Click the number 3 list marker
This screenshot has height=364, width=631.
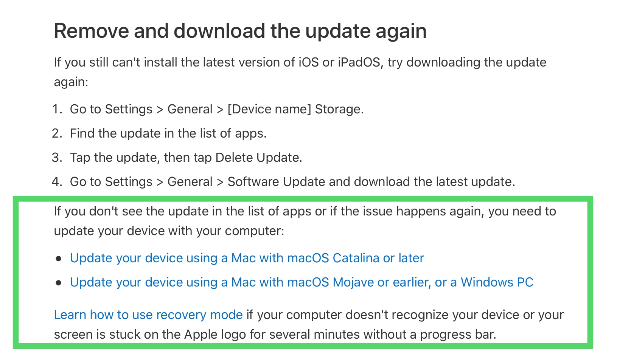tap(57, 158)
